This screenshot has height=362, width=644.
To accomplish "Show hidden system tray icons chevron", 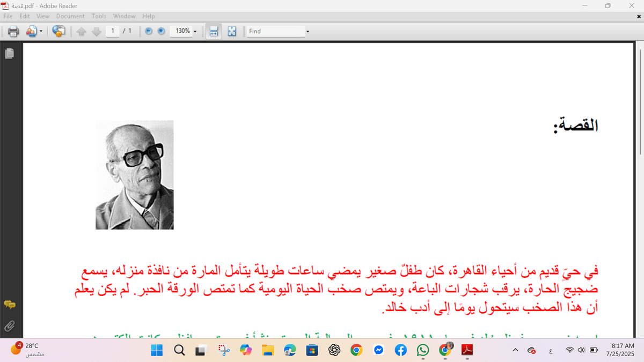I will point(516,350).
